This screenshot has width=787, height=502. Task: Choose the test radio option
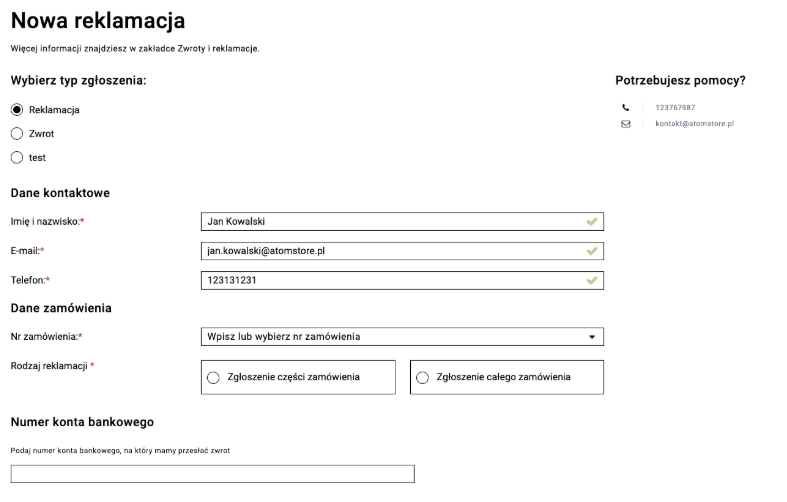click(x=16, y=157)
